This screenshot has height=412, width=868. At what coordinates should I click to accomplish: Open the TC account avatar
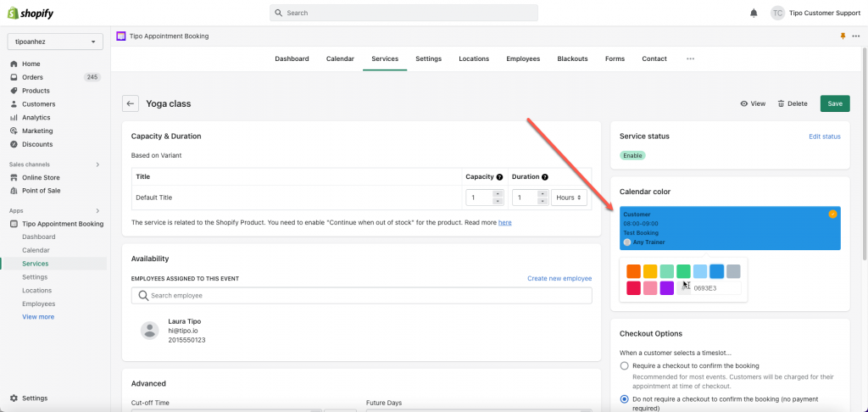[x=777, y=13]
